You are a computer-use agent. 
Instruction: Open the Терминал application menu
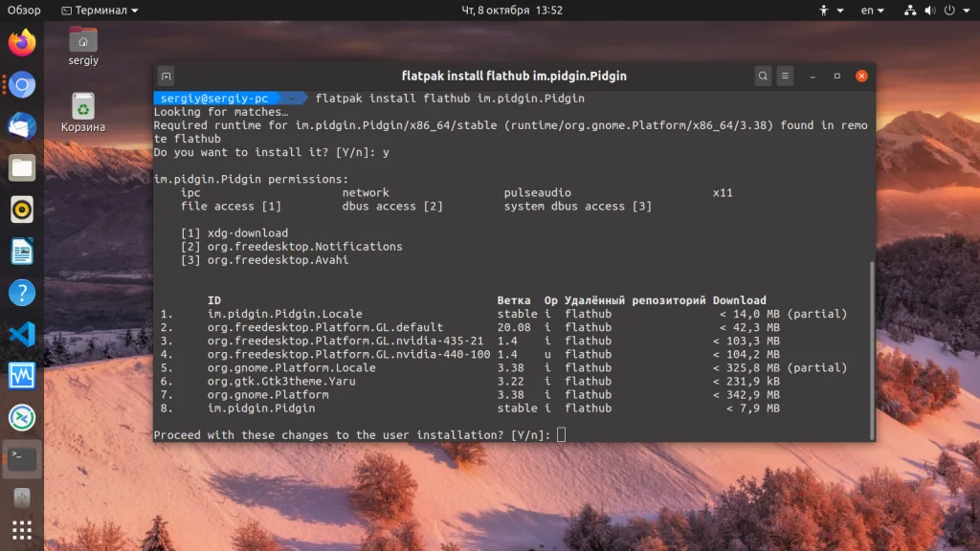100,10
